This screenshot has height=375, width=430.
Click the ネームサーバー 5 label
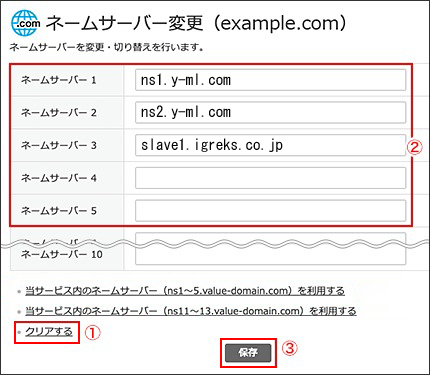point(59,211)
